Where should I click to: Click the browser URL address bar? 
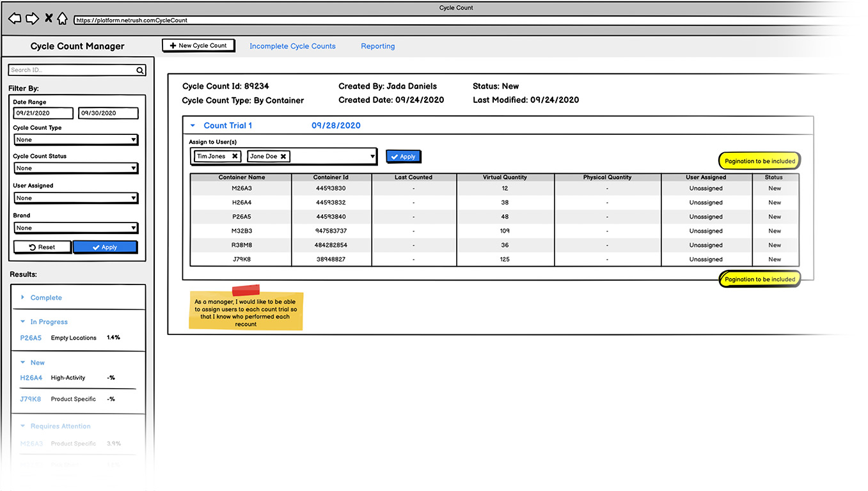point(192,20)
